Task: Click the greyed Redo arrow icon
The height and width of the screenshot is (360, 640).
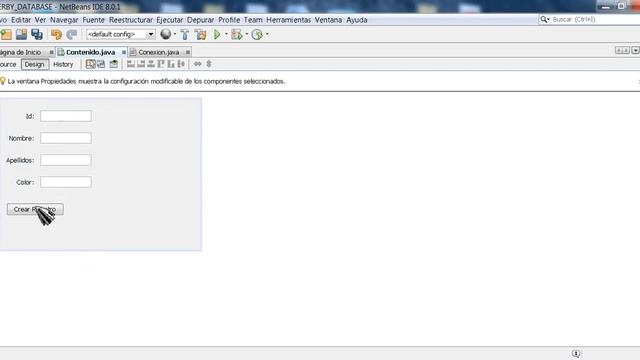Action: point(72,35)
